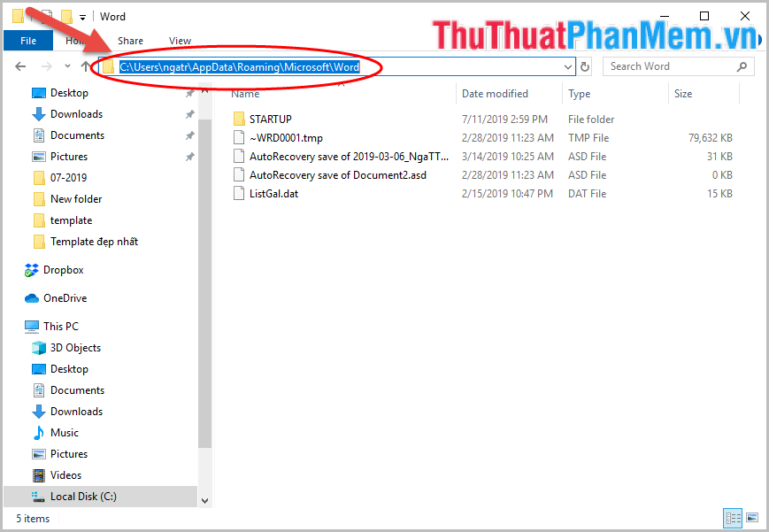Click the back navigation arrow
This screenshot has height=532, width=769.
(19, 66)
